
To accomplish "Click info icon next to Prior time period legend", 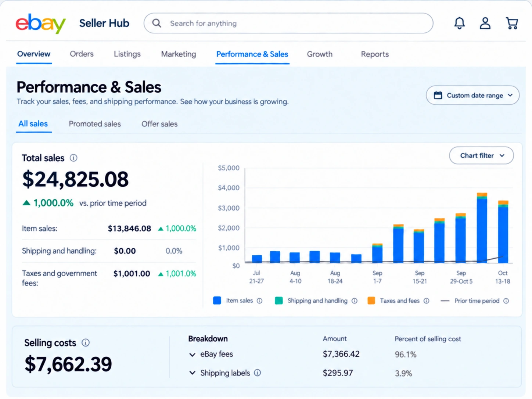I will [506, 301].
